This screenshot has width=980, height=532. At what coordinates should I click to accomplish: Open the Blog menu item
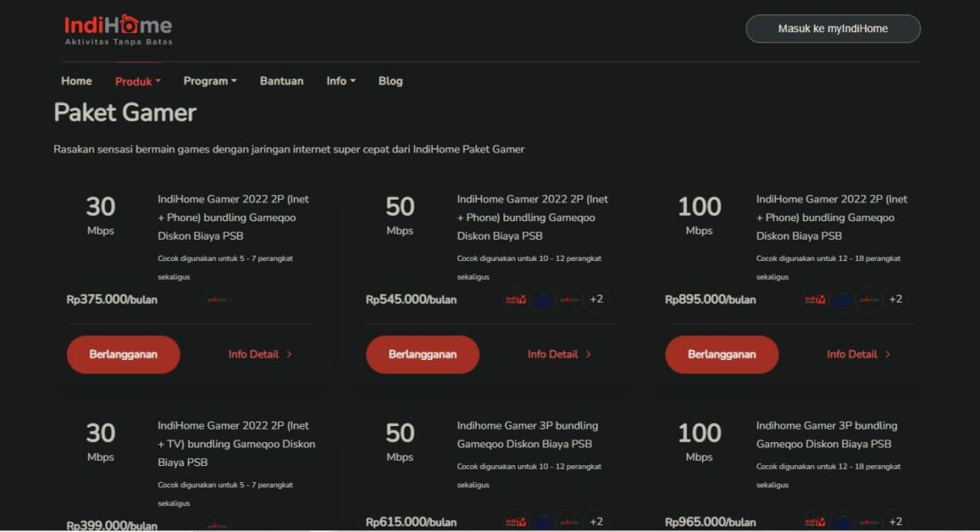390,81
